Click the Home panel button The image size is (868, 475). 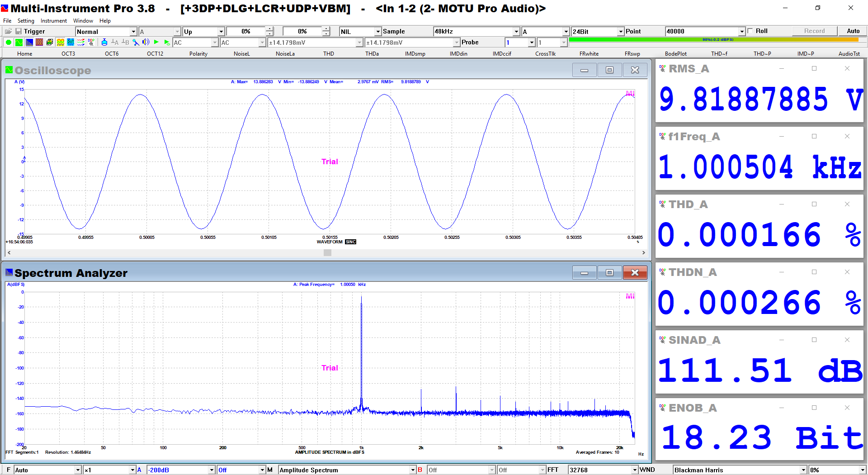25,53
